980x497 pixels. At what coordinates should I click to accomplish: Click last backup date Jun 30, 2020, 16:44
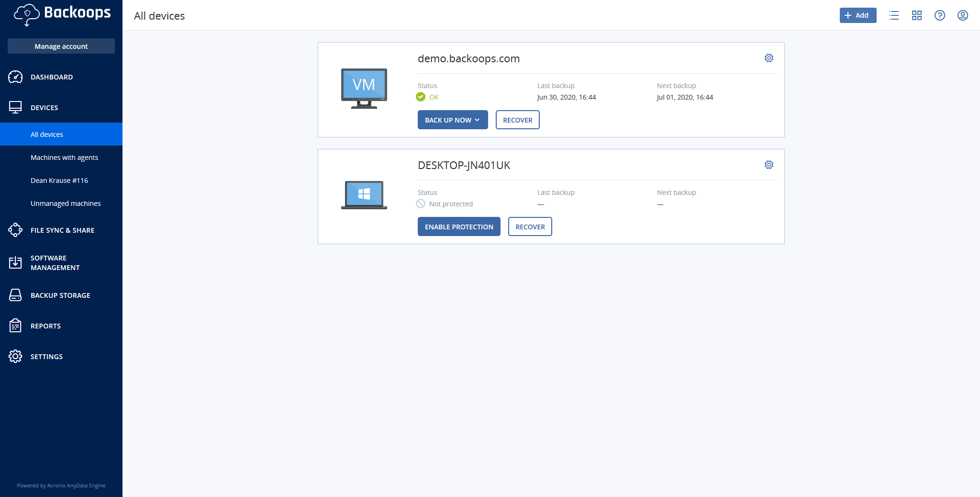coord(567,97)
